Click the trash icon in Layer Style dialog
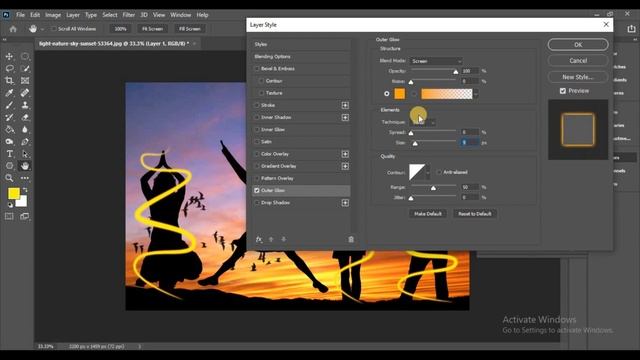640x360 pixels. pos(351,240)
